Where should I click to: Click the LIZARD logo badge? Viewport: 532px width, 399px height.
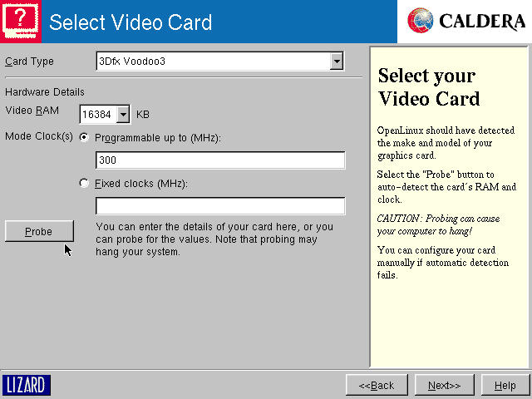pyautogui.click(x=27, y=385)
